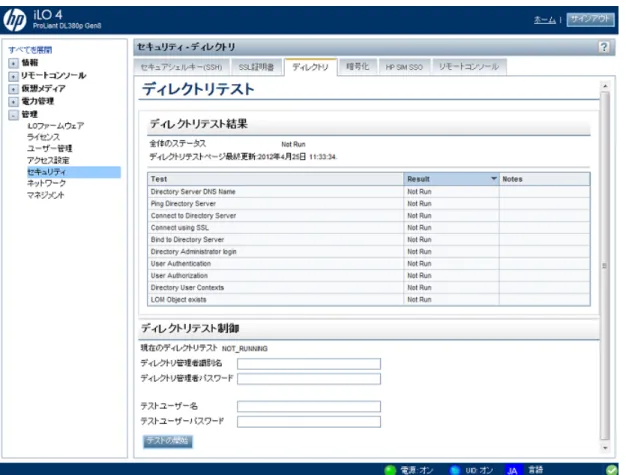The image size is (626, 475).
Task: Click the JA language icon
Action: click(513, 470)
